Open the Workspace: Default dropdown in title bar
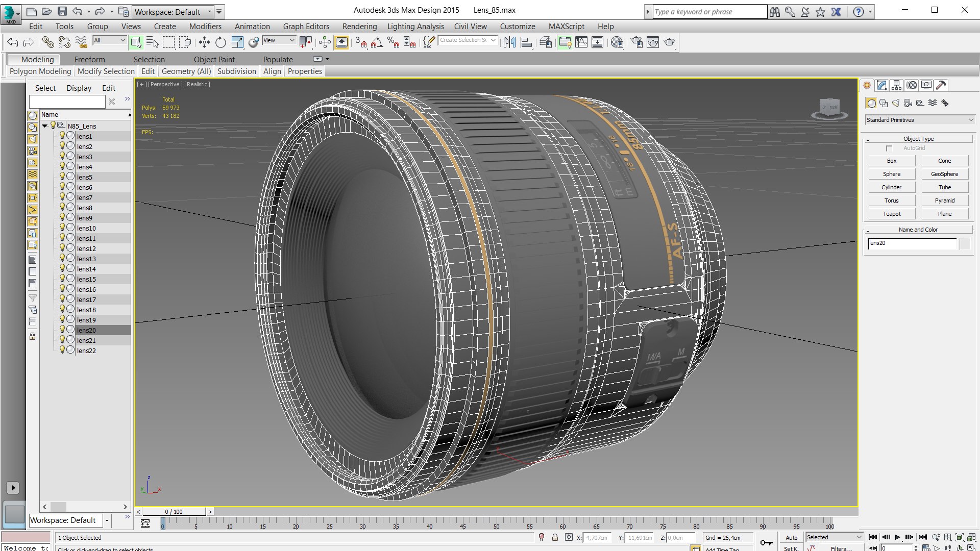980x551 pixels. click(174, 12)
